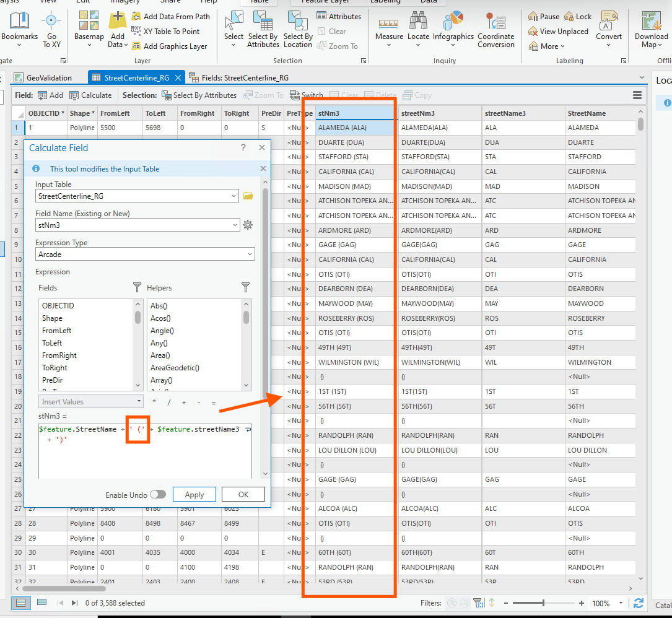Screen dimensions: 672x618
Task: Click Switch selection in table toolbar
Action: pos(307,95)
